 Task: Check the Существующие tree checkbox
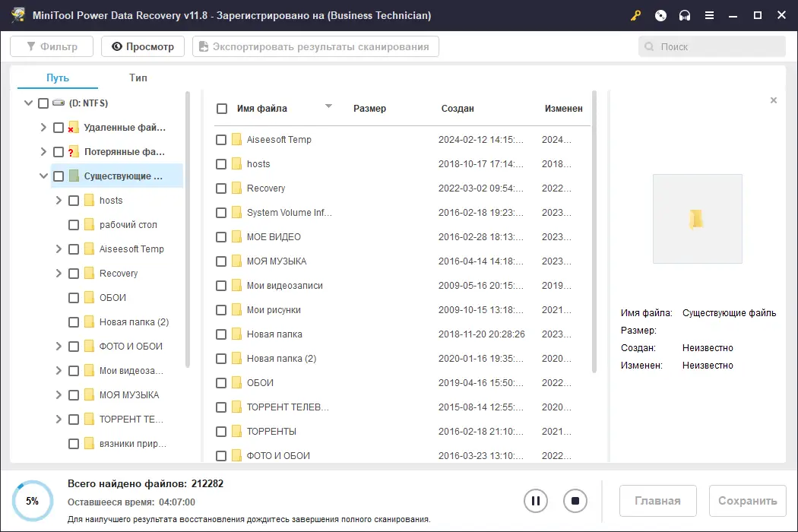point(59,176)
